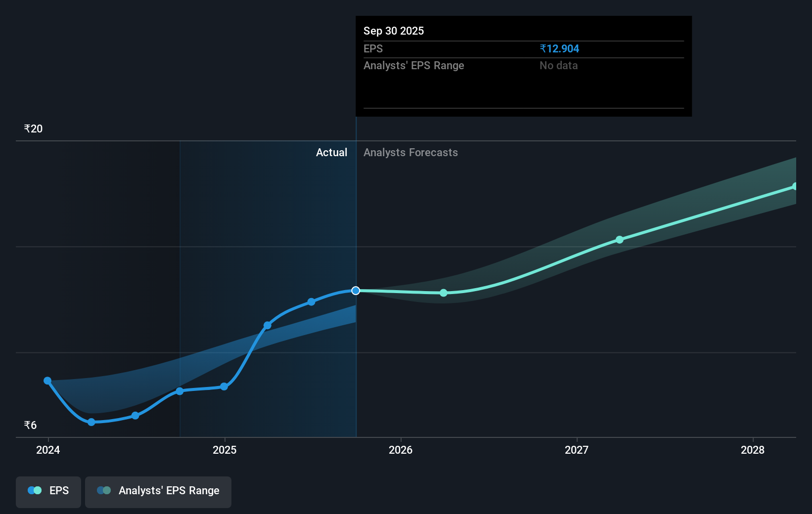The width and height of the screenshot is (812, 514).
Task: Click the Analysts' EPS Range tooltip row label
Action: [414, 66]
